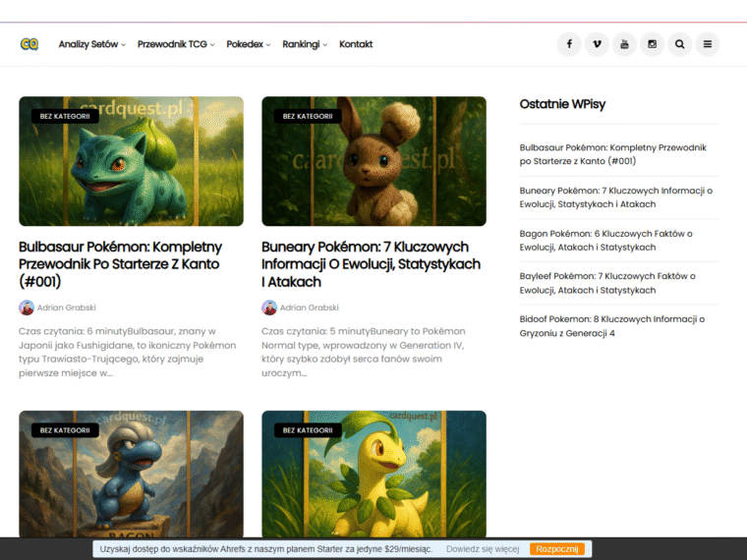Viewport: 747px width, 560px height.
Task: Open the Facebook social icon
Action: point(568,44)
